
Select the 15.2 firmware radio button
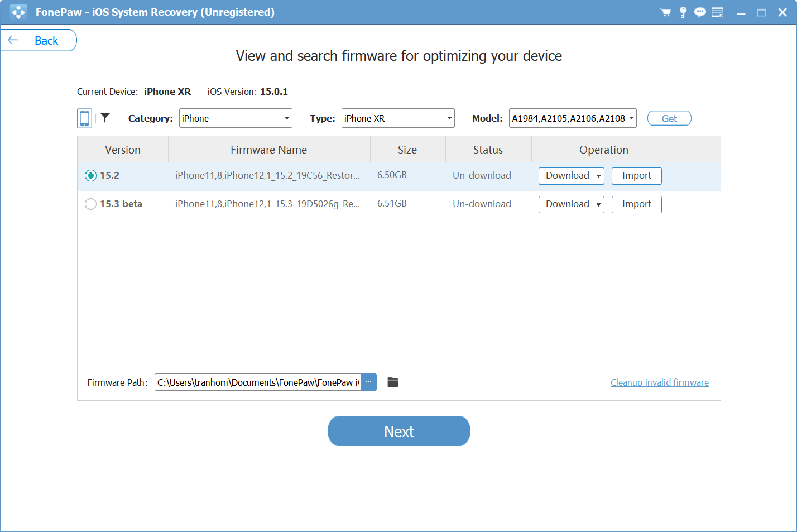coord(90,175)
